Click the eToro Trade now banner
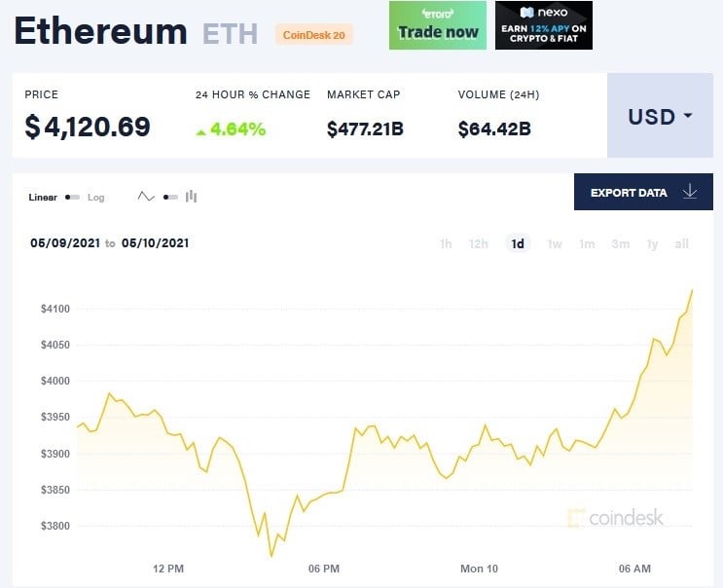723x588 pixels. coord(438,25)
